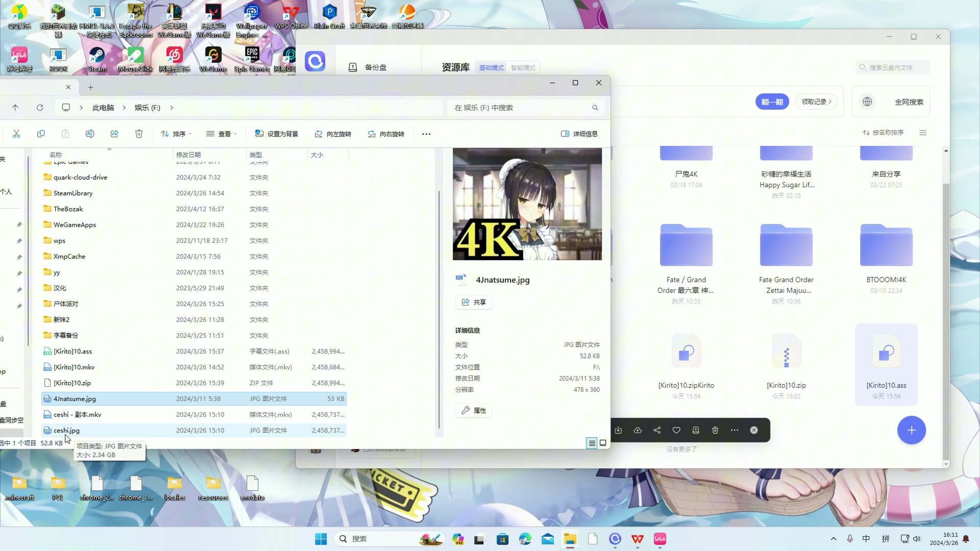The height and width of the screenshot is (551, 980).
Task: Toggle detailed information panel view
Action: 579,133
